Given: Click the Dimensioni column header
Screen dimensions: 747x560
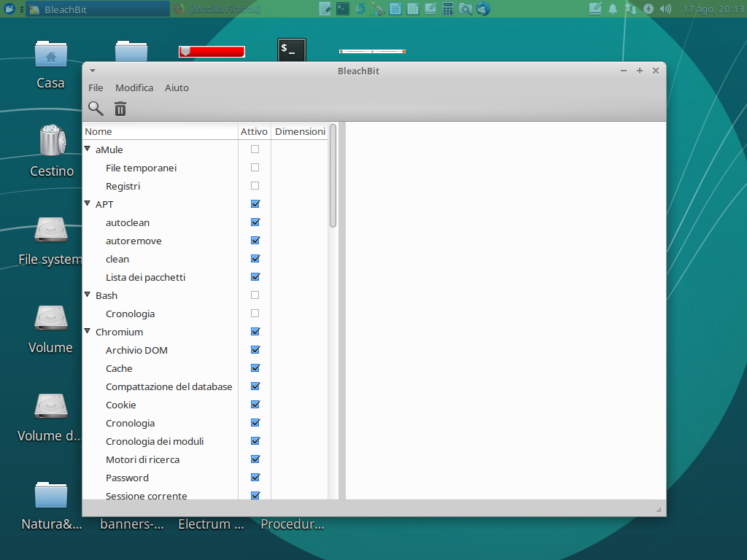Looking at the screenshot, I should click(x=300, y=131).
